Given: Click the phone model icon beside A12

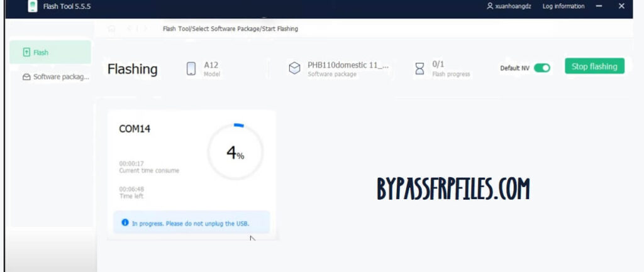Looking at the screenshot, I should point(191,68).
